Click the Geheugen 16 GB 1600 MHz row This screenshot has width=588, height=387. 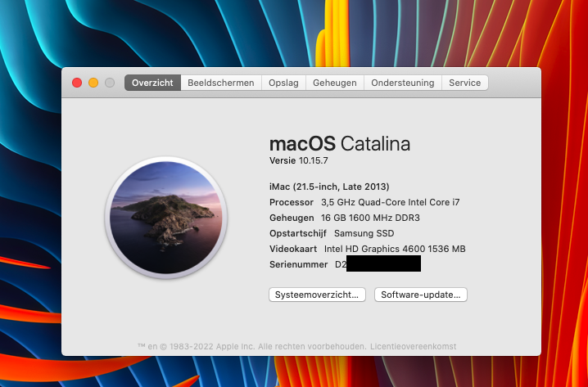point(345,218)
